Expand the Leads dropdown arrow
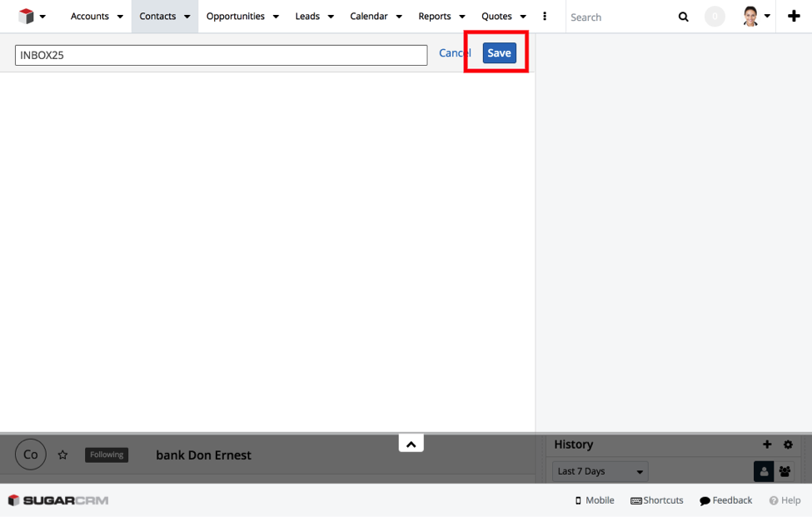The height and width of the screenshot is (517, 812). coord(331,17)
